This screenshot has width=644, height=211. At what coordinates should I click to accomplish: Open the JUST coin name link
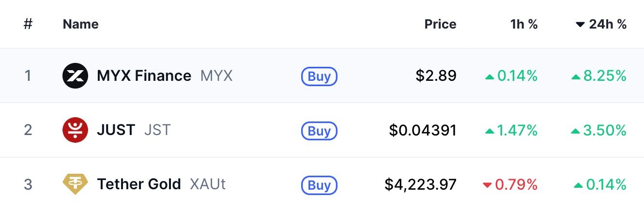click(x=116, y=130)
